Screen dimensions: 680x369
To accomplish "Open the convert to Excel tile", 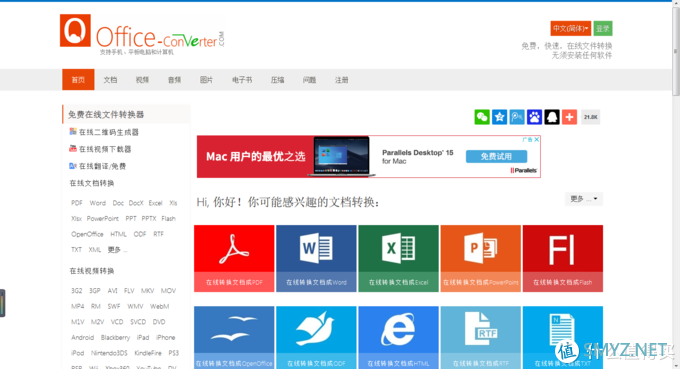I will 399,258.
